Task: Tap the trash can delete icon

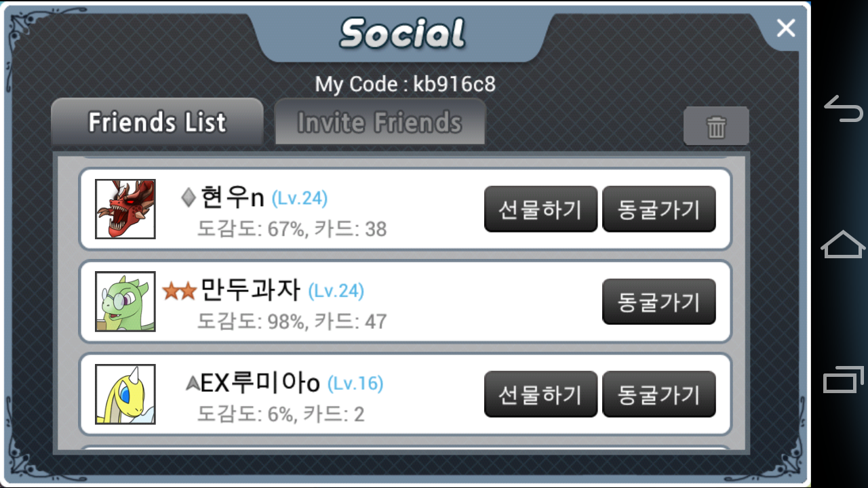Action: click(716, 126)
